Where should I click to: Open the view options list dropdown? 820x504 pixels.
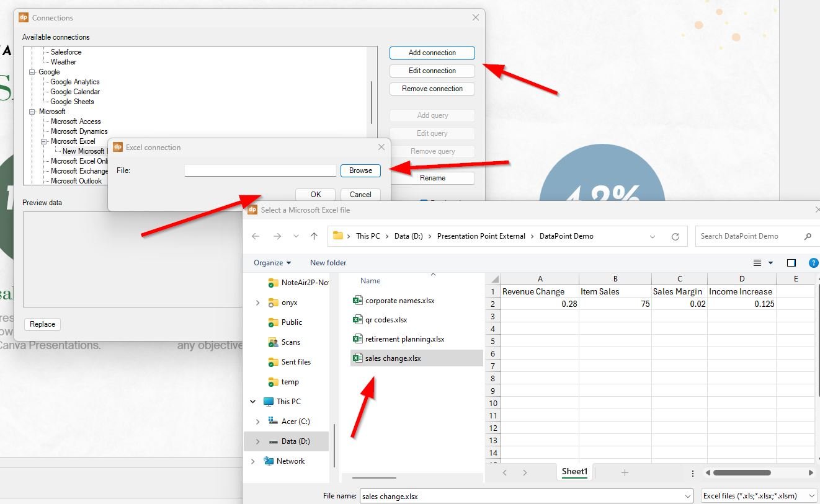[770, 263]
